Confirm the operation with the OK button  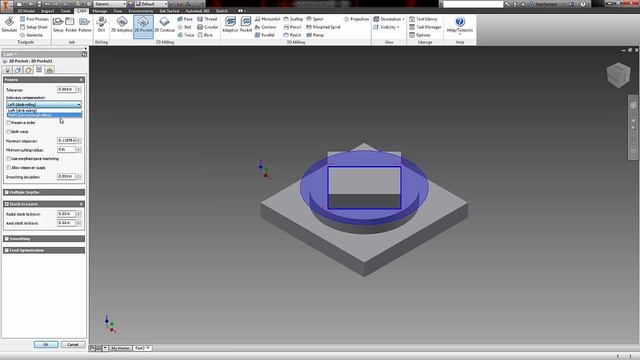coord(46,344)
